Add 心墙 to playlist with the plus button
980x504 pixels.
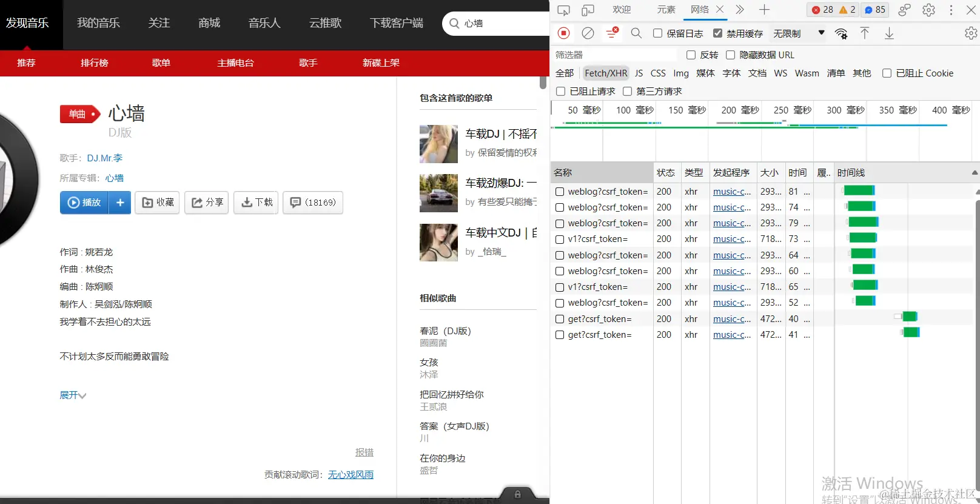120,203
